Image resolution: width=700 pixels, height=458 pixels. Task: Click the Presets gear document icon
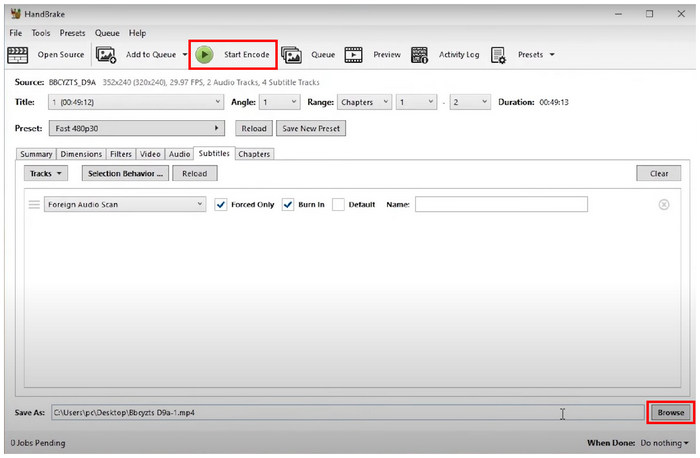498,55
